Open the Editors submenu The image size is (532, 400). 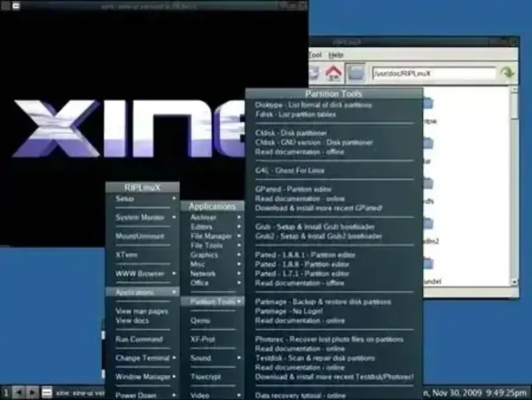click(x=213, y=227)
